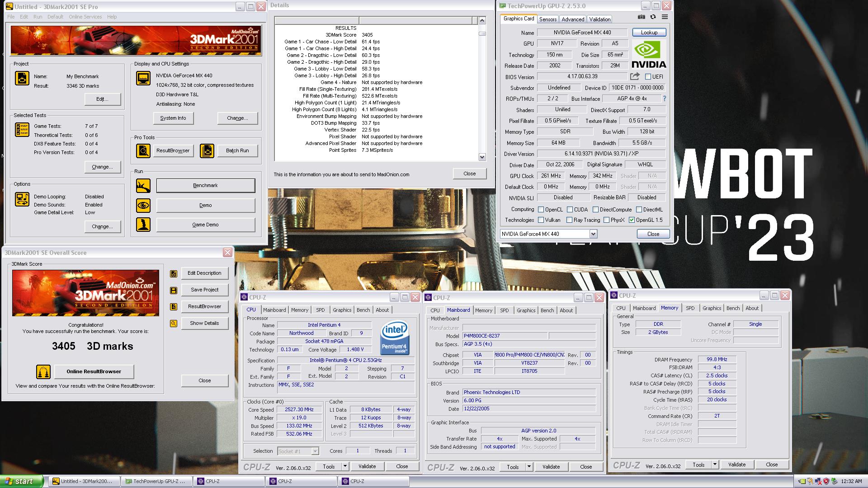868x488 pixels.
Task: Click the Windows Start button
Action: tap(22, 482)
